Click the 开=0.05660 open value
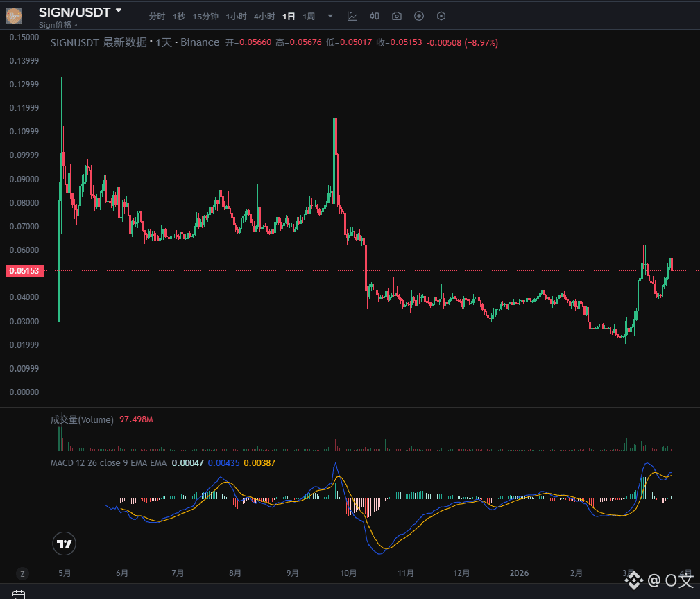700x599 pixels. tap(248, 42)
